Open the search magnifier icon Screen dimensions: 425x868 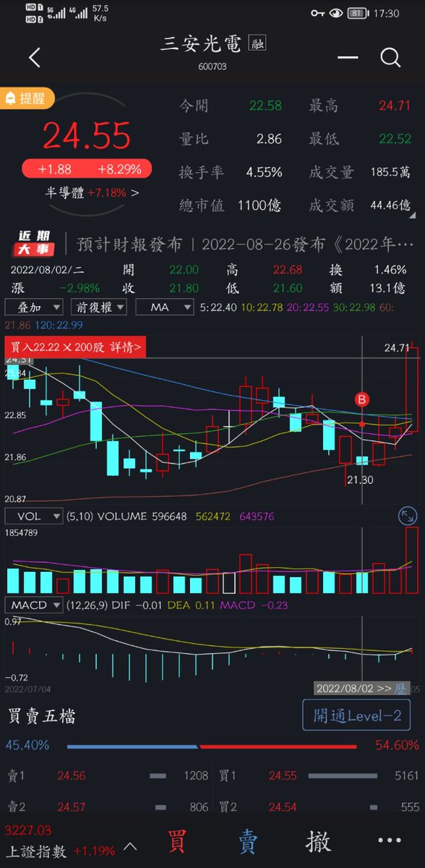[390, 58]
